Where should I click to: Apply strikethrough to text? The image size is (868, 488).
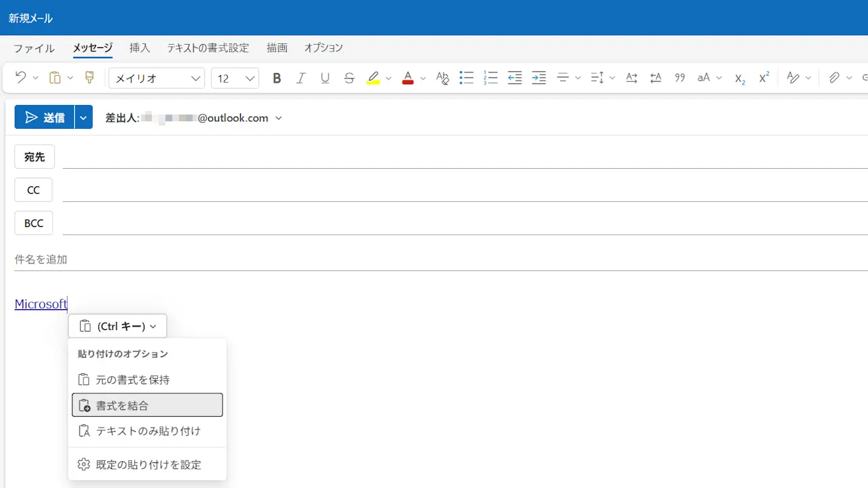(349, 78)
